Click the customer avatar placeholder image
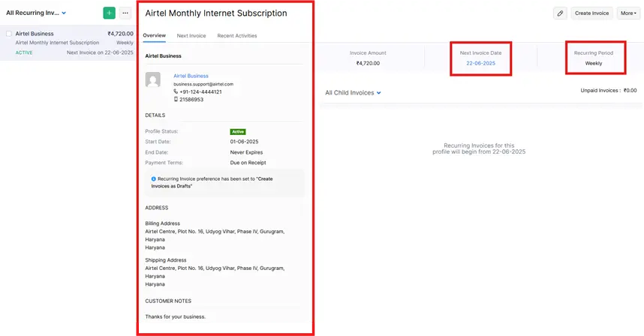The image size is (644, 336). [x=153, y=79]
